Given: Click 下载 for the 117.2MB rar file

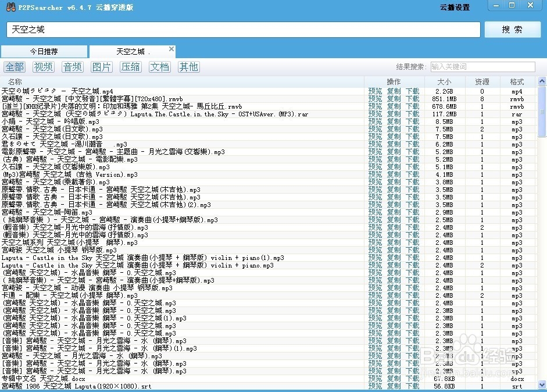Looking at the screenshot, I should (x=412, y=114).
